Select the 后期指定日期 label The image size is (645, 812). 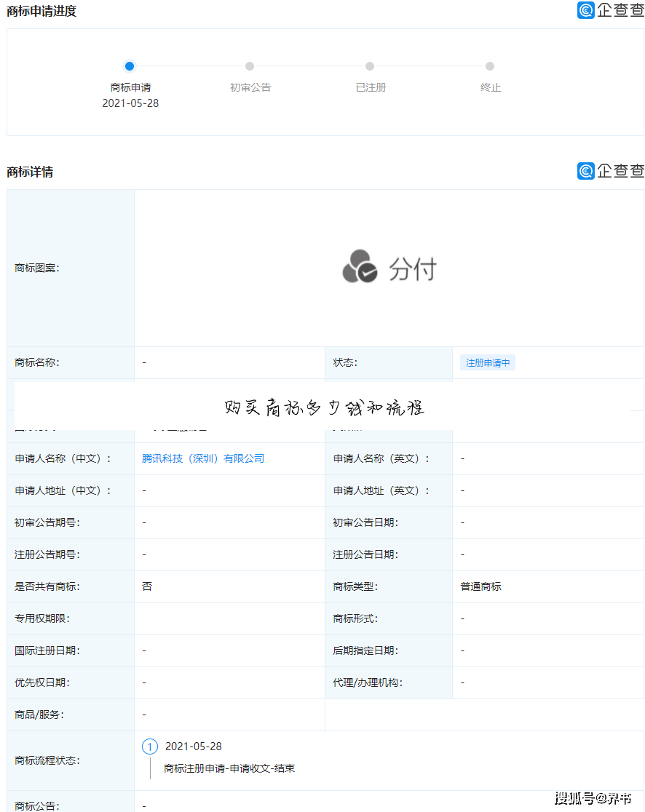(x=365, y=651)
